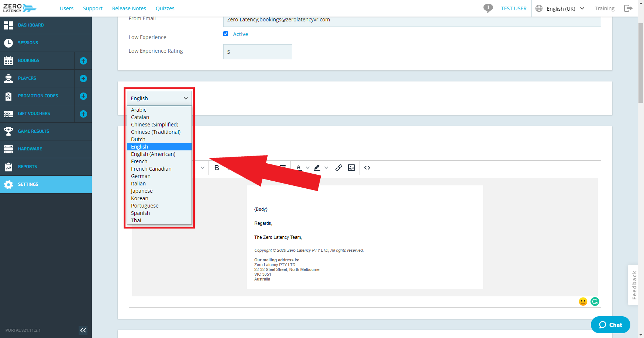Insert a link with chain icon
The width and height of the screenshot is (644, 338).
pos(339,168)
